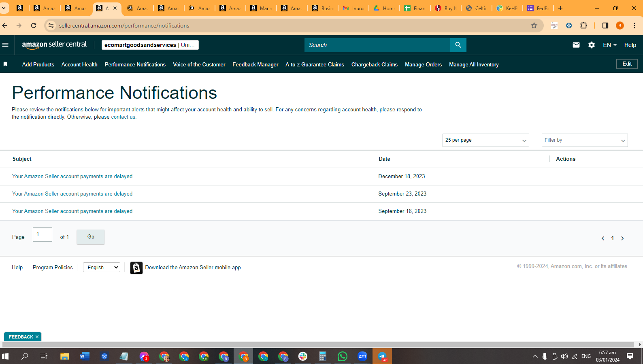The image size is (643, 364).
Task: Open A-to-z Guarantee Claims
Action: click(x=315, y=64)
